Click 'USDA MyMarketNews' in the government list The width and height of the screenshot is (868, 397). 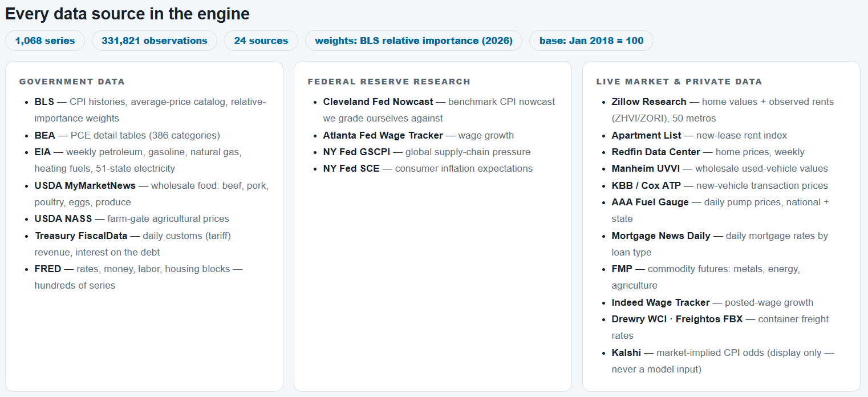click(86, 185)
